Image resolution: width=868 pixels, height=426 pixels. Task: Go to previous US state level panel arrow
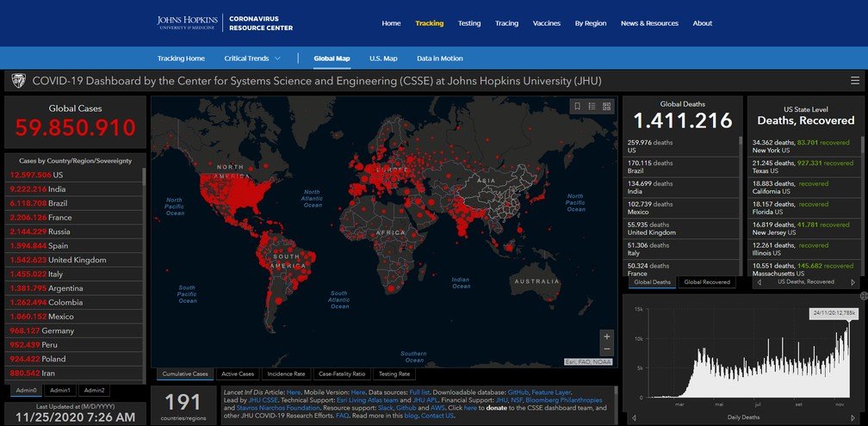tap(759, 282)
